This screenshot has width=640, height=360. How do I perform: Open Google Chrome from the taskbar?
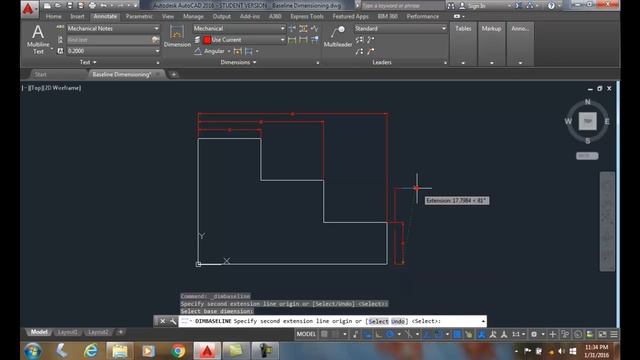[x=178, y=351]
